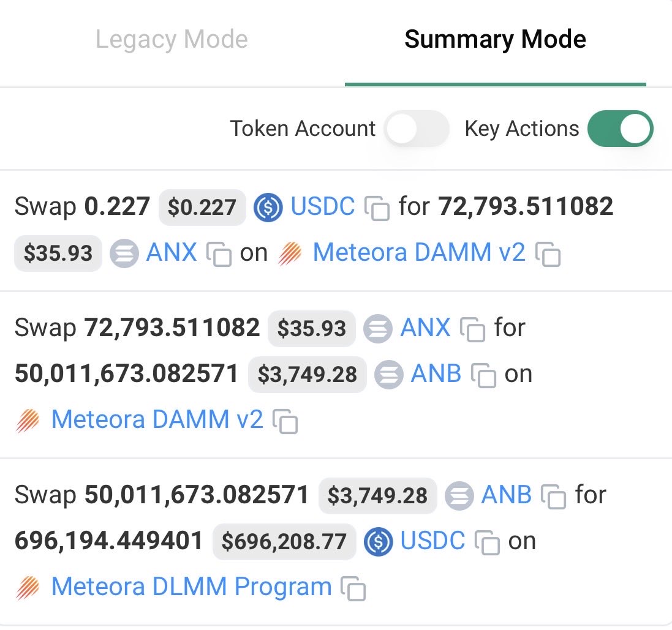Copy Meteora DAMM v2 address, second swap

point(285,421)
